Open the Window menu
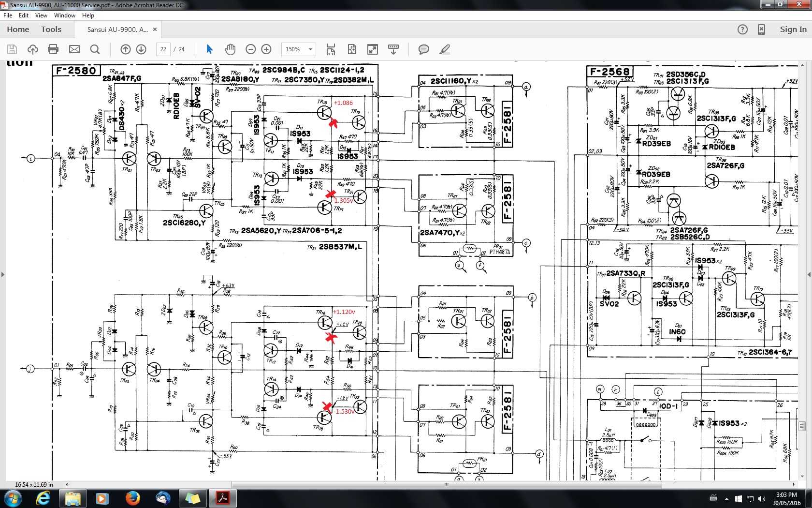Screen dimensions: 812x508 (x=65, y=15)
